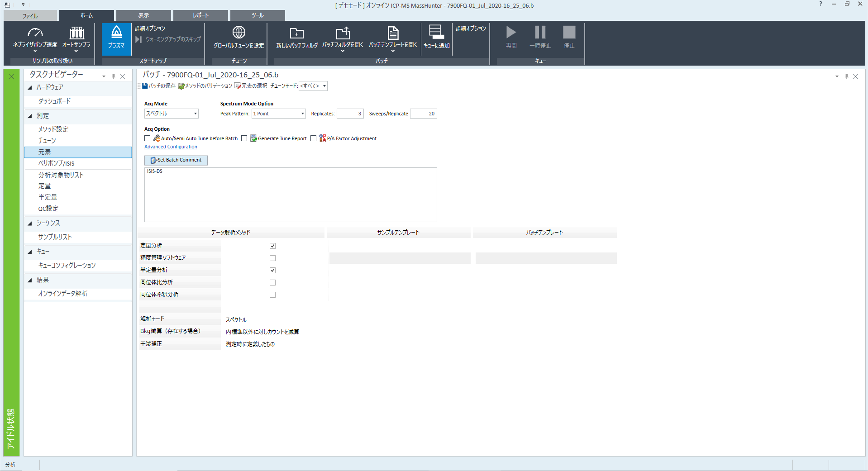Click the queue Pause button
This screenshot has width=868, height=471.
click(x=540, y=32)
